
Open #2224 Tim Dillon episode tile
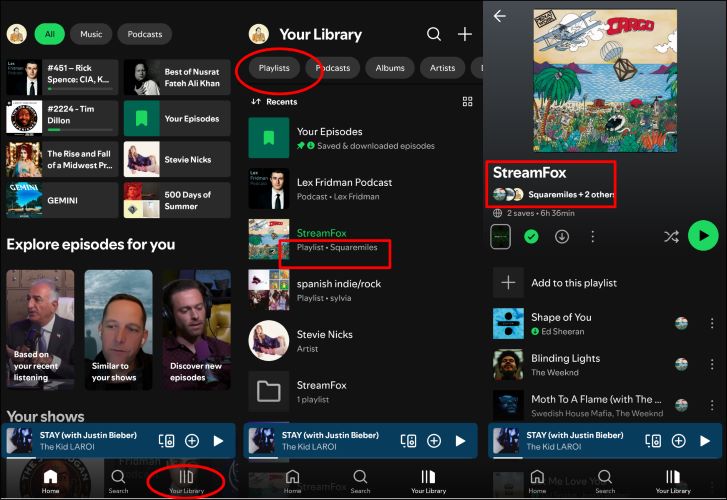pyautogui.click(x=62, y=118)
